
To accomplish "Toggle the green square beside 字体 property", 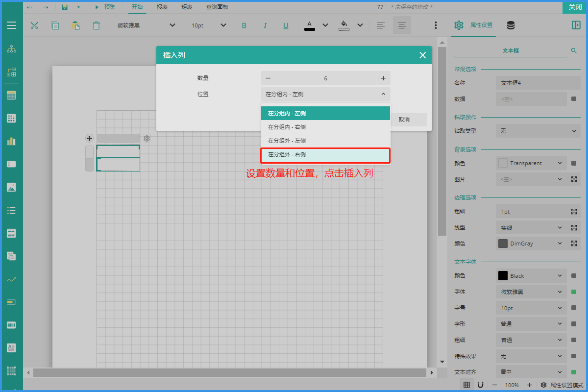I will pos(574,292).
